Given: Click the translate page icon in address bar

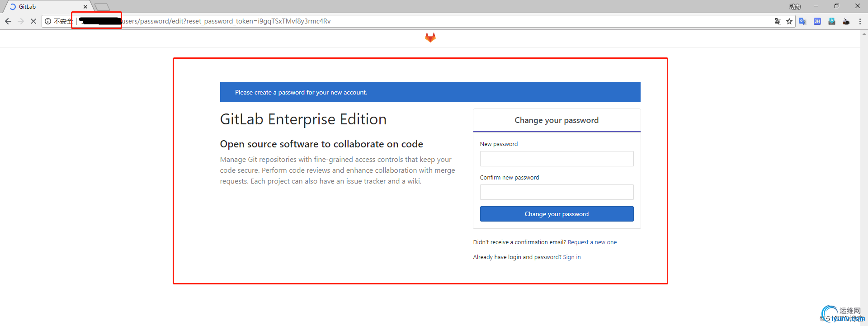Looking at the screenshot, I should click(778, 21).
